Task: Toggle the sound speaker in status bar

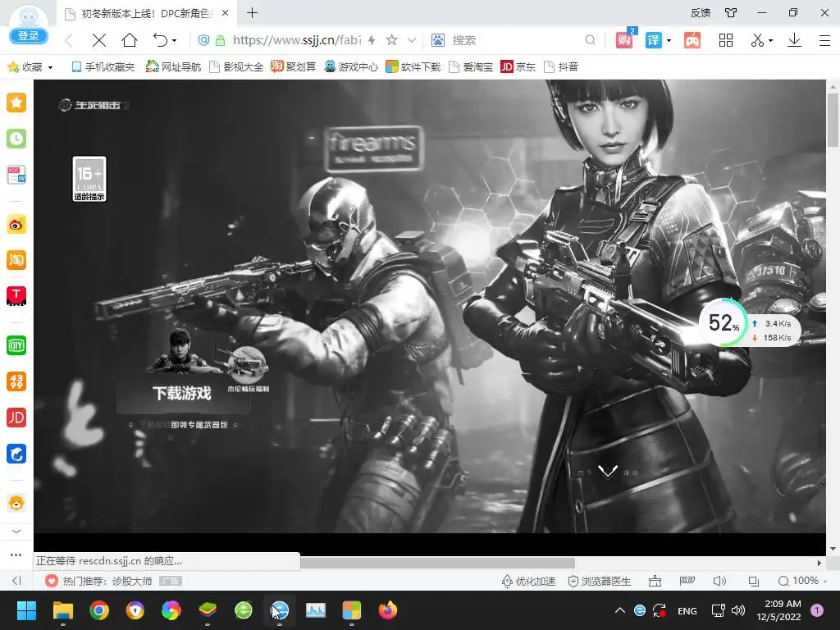Action: point(719,582)
